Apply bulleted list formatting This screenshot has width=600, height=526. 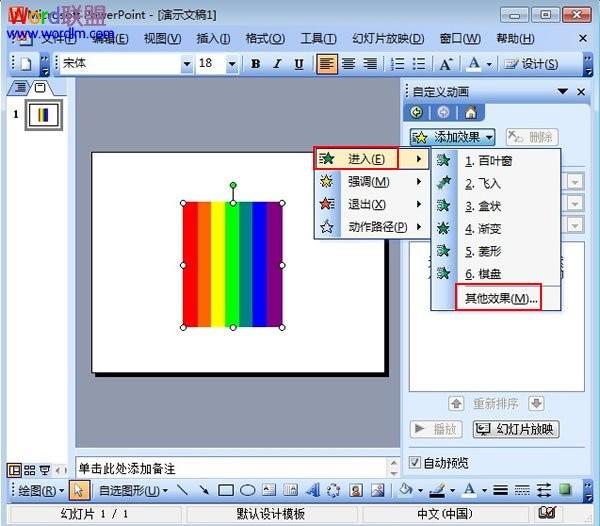419,64
